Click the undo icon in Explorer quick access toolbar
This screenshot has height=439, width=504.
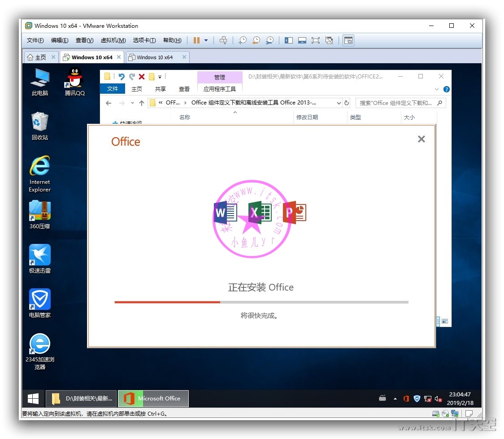click(x=121, y=77)
